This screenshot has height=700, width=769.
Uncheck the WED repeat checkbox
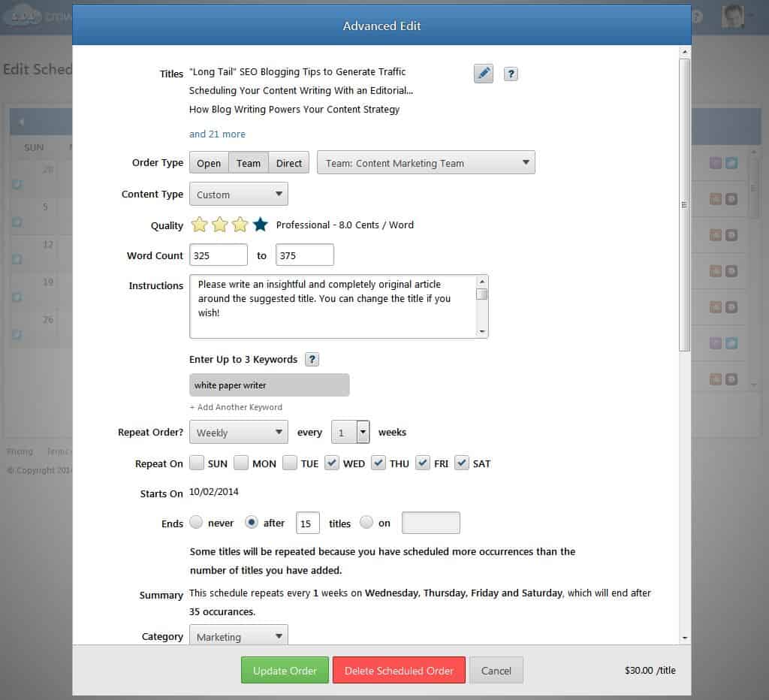(332, 463)
